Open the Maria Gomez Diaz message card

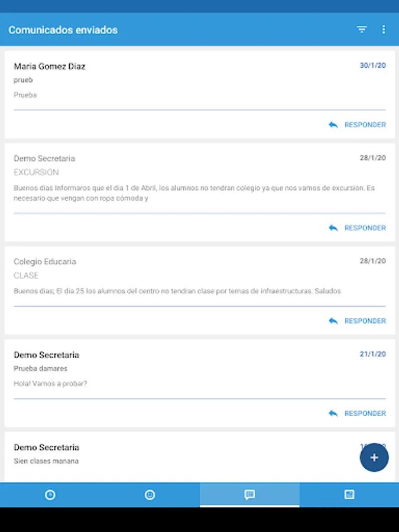(177, 81)
